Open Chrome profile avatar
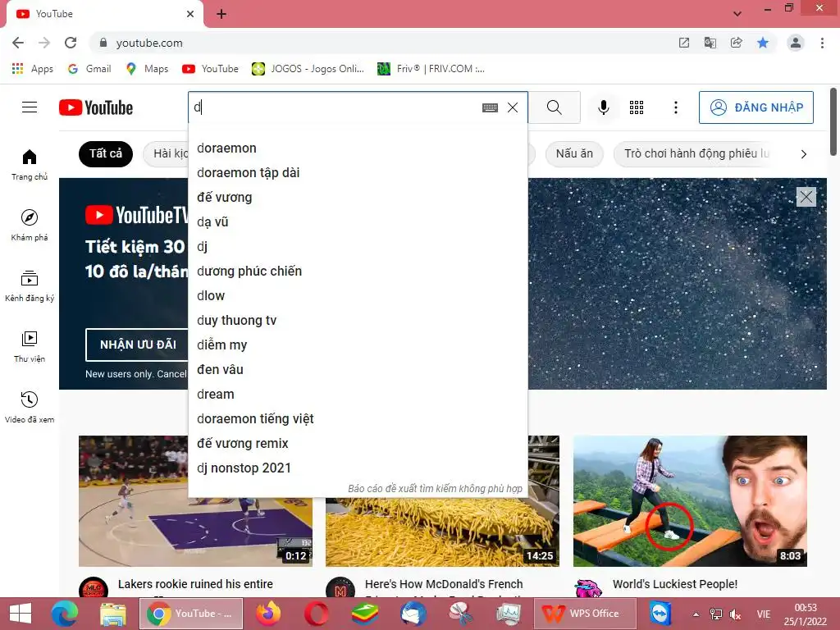 pos(796,43)
